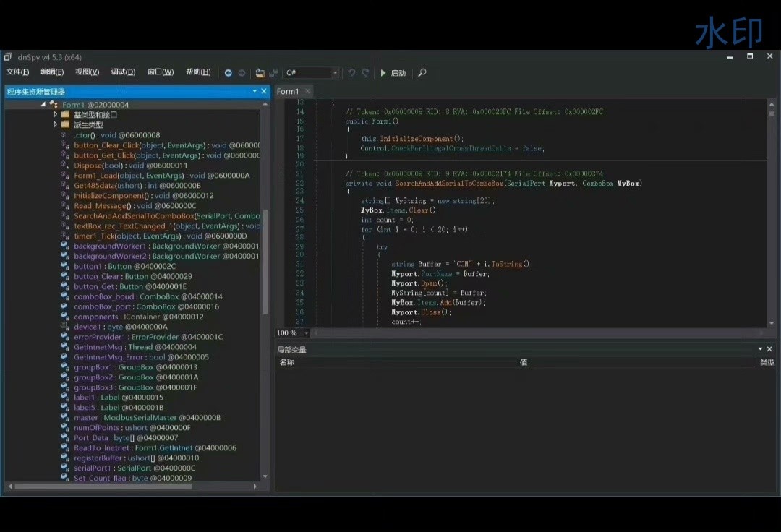Screen dimensions: 781x532
Task: Click the Form1 class icon in tree
Action: [x=54, y=105]
